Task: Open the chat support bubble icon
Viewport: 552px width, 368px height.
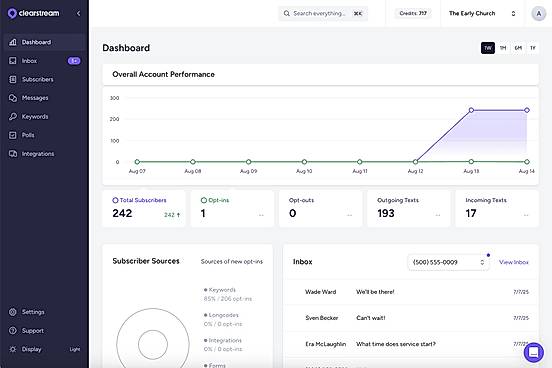Action: 534,352
